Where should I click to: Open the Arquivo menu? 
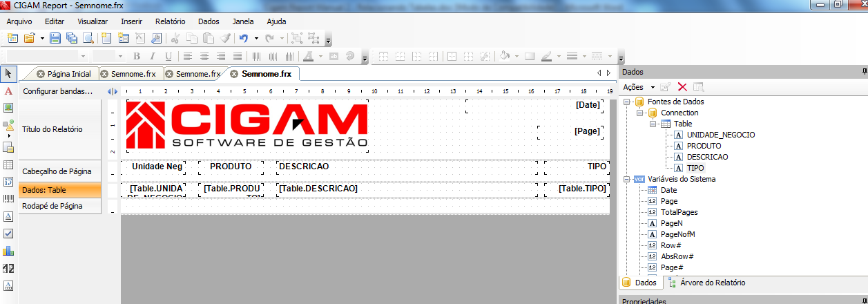[19, 21]
